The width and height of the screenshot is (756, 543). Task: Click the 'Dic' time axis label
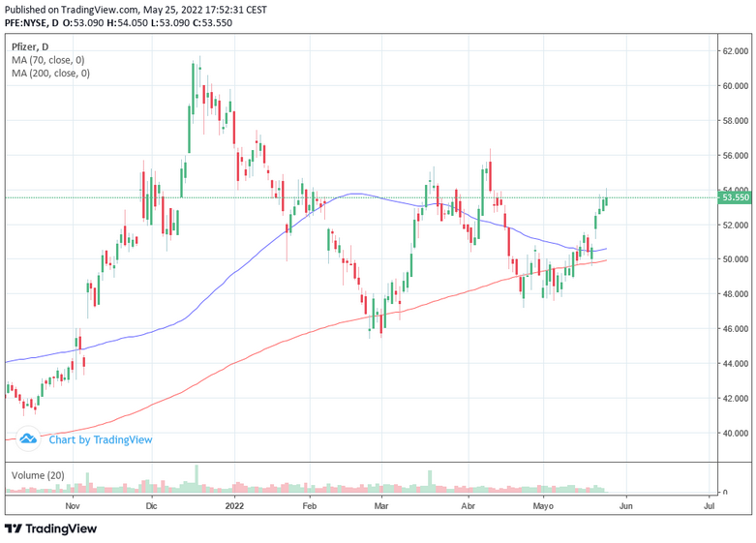tap(151, 506)
